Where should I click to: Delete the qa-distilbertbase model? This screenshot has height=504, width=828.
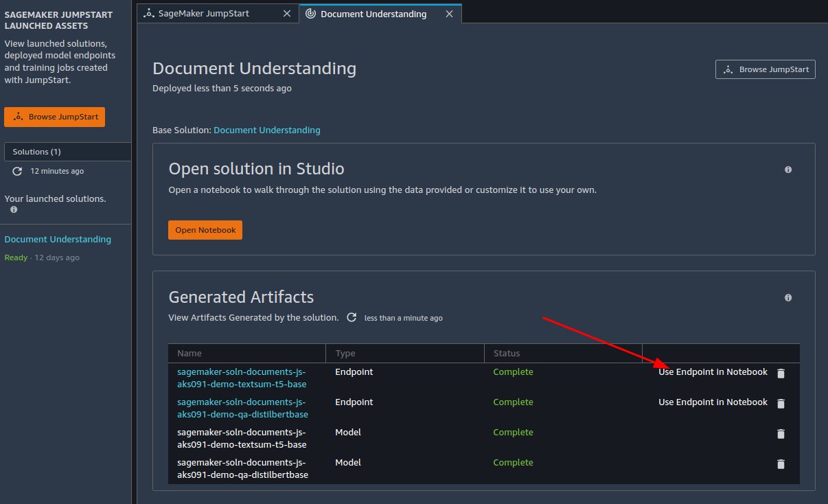pyautogui.click(x=781, y=464)
